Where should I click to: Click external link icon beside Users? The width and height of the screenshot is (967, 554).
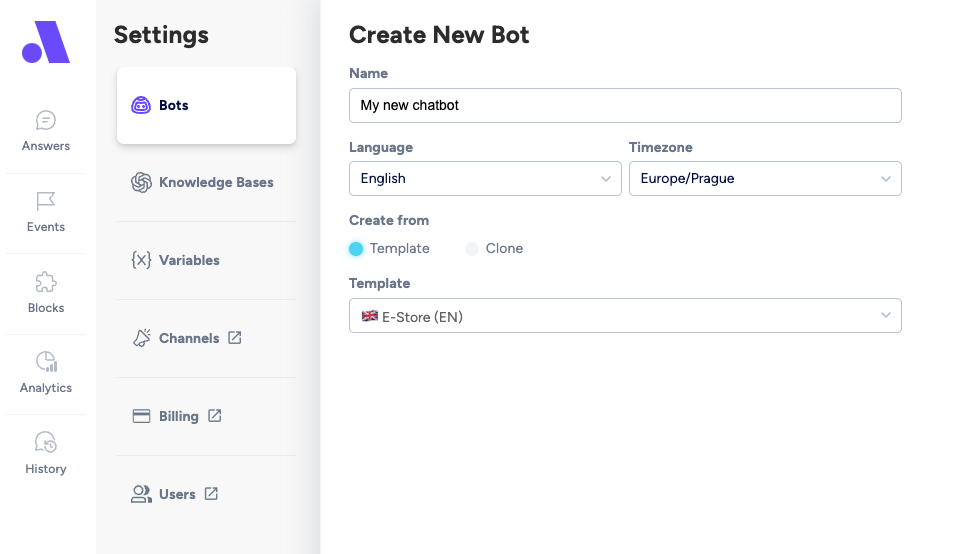click(211, 494)
